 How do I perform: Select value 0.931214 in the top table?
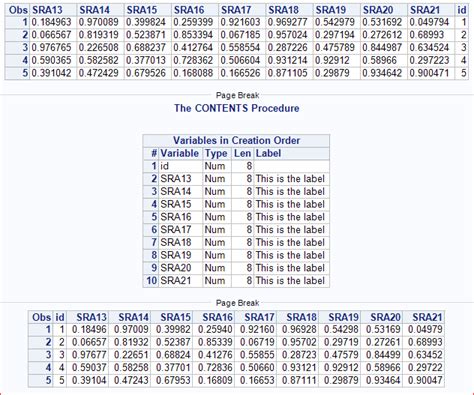point(287,60)
